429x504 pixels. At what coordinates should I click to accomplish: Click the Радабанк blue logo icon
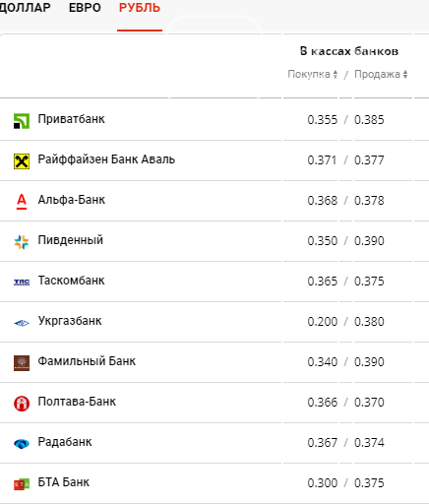[x=22, y=444]
